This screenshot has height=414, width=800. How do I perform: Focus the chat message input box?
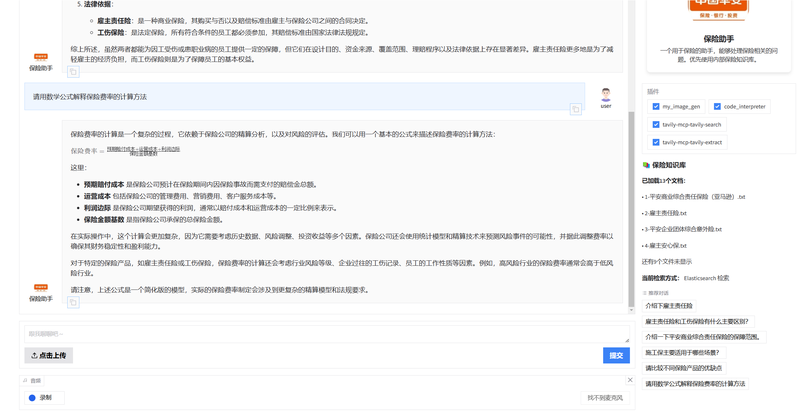tap(327, 334)
